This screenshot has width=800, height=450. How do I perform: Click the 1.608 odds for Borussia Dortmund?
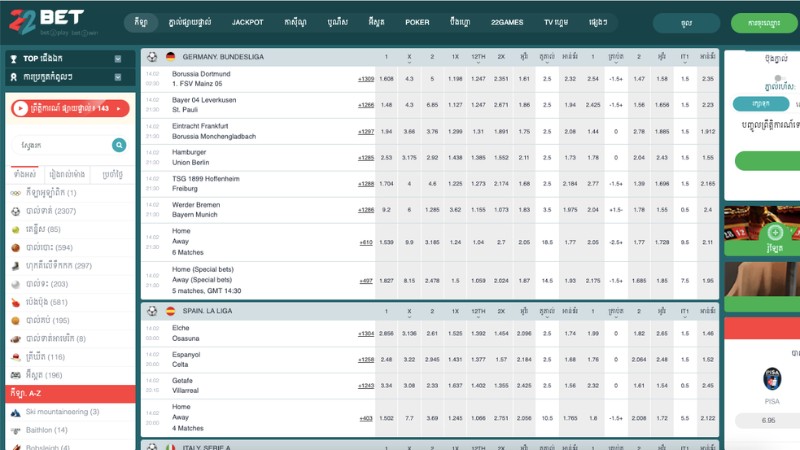coord(387,78)
